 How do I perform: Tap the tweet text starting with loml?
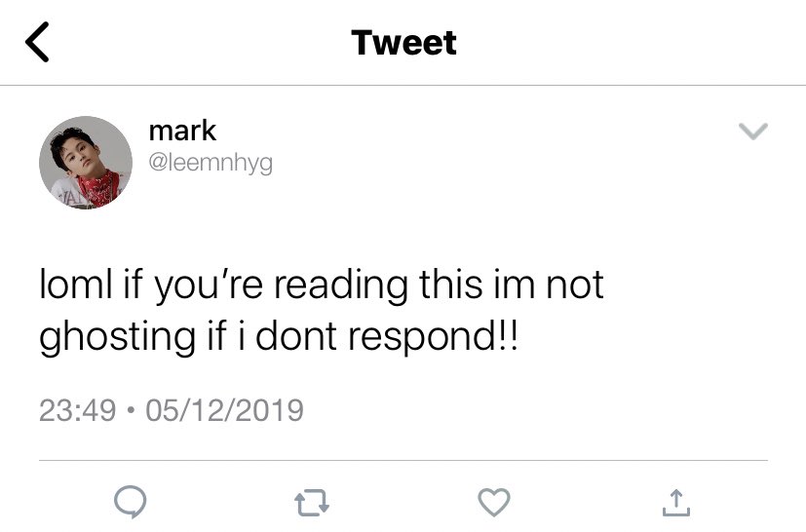pos(322,310)
